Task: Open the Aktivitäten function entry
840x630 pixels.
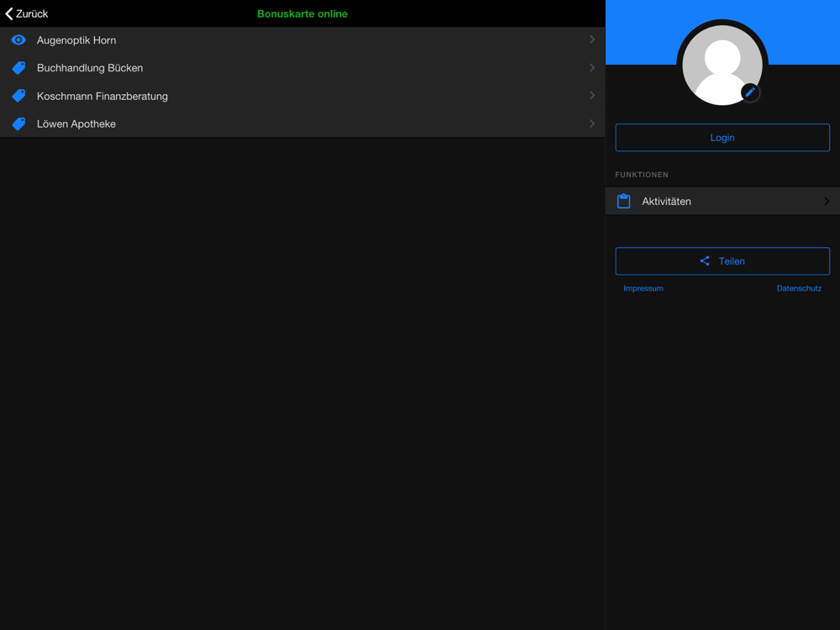Action: 722,202
